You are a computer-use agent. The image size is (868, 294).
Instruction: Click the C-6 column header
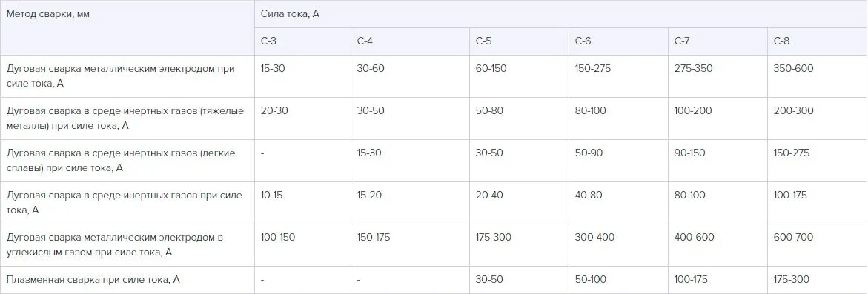click(619, 41)
